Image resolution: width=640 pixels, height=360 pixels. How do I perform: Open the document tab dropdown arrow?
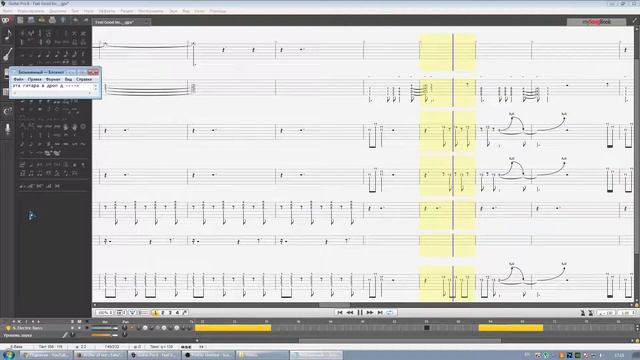click(x=146, y=22)
